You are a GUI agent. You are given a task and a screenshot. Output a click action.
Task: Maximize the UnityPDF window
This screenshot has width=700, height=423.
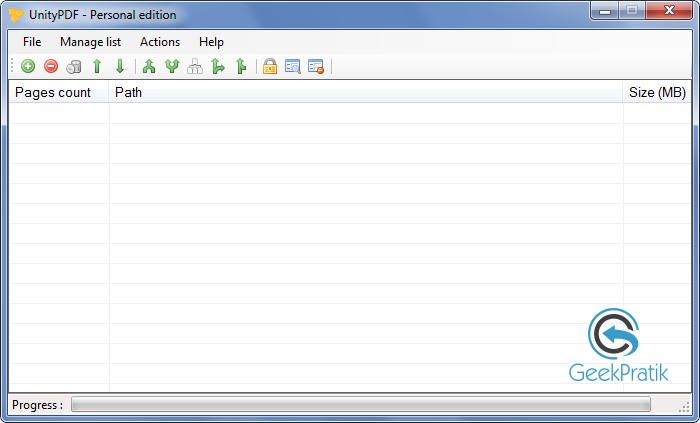point(632,11)
